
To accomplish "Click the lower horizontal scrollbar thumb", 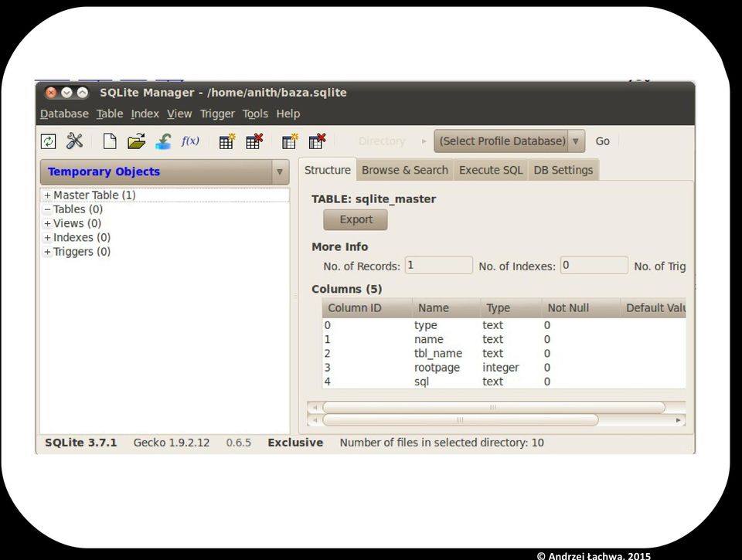I will (460, 419).
